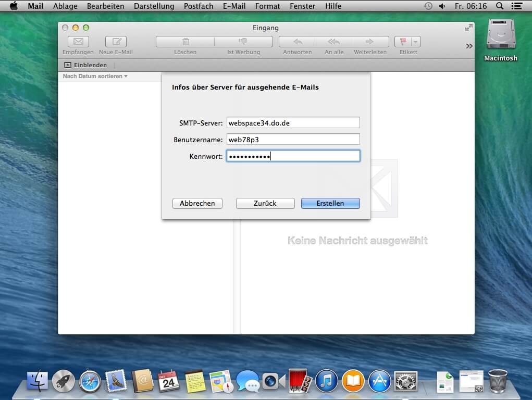Click the An alle reply-all arrows
Image resolution: width=532 pixels, height=400 pixels.
[334, 42]
